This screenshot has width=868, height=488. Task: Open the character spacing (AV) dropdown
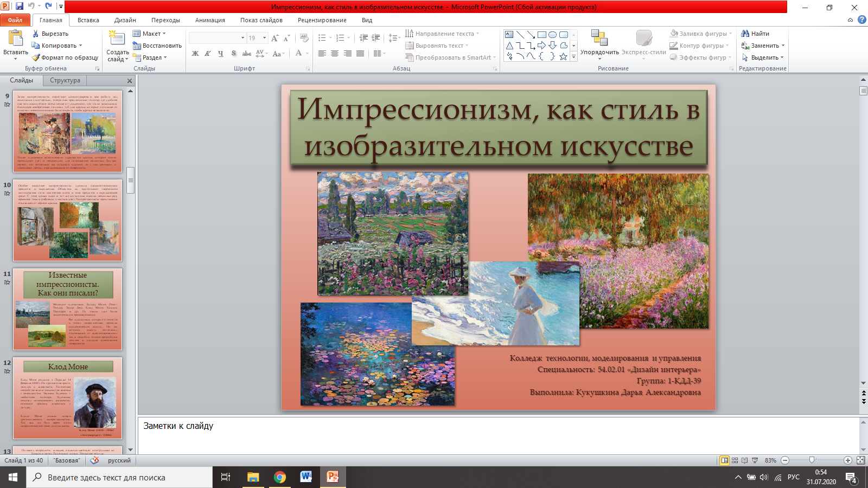coord(261,53)
